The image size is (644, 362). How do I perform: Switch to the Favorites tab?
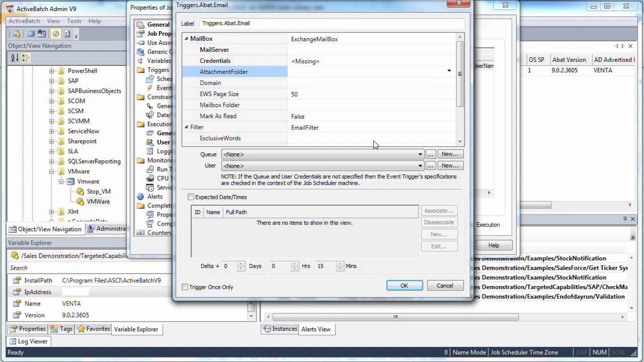pos(94,329)
